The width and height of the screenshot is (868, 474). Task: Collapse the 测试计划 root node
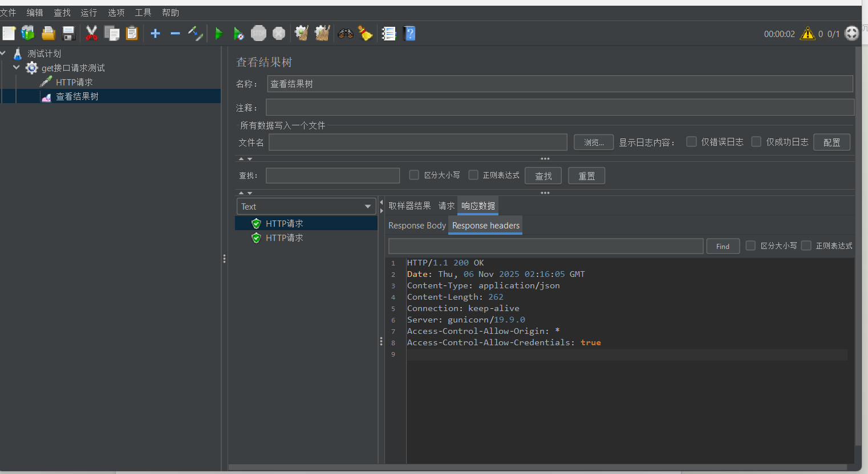tap(3, 54)
